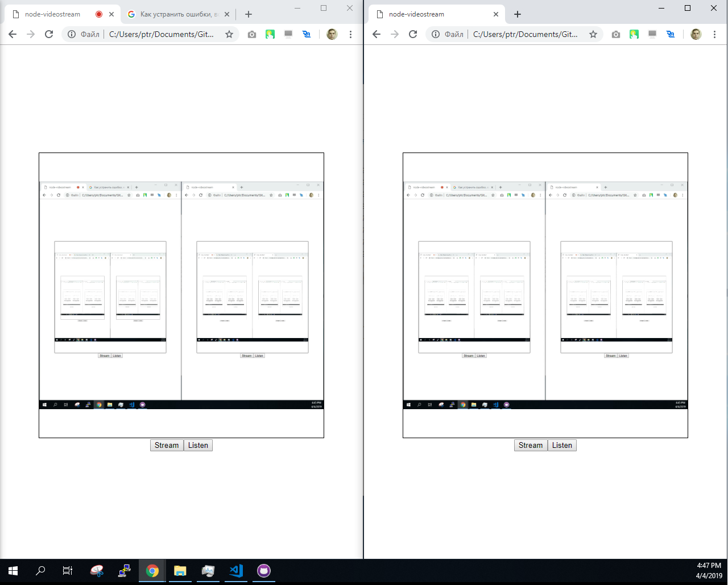The image size is (728, 585).
Task: Reload the page in the left Chrome window
Action: click(x=49, y=34)
